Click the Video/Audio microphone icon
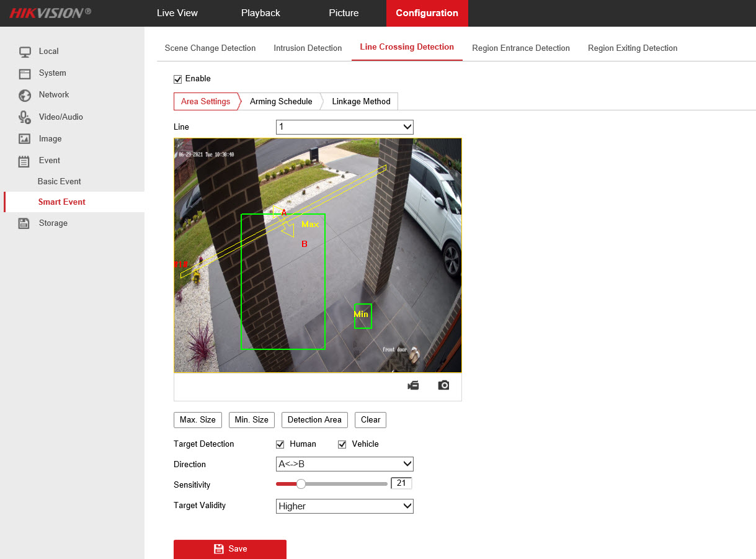The width and height of the screenshot is (756, 559). click(25, 117)
